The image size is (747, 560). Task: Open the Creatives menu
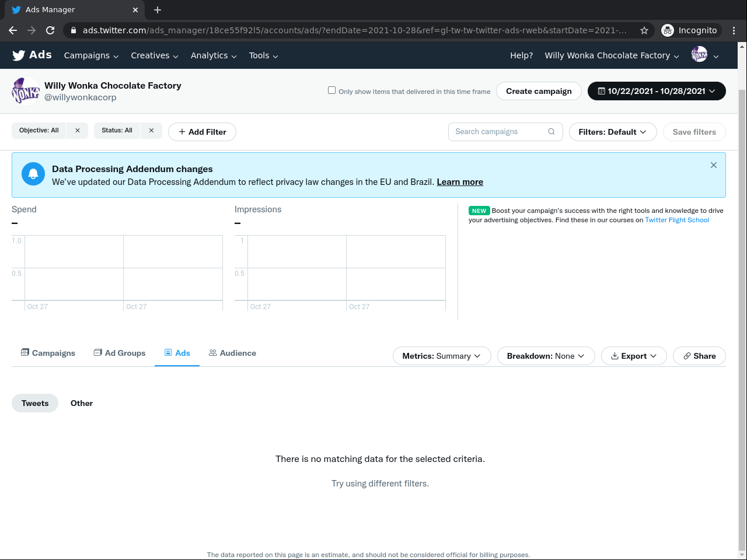click(x=155, y=55)
